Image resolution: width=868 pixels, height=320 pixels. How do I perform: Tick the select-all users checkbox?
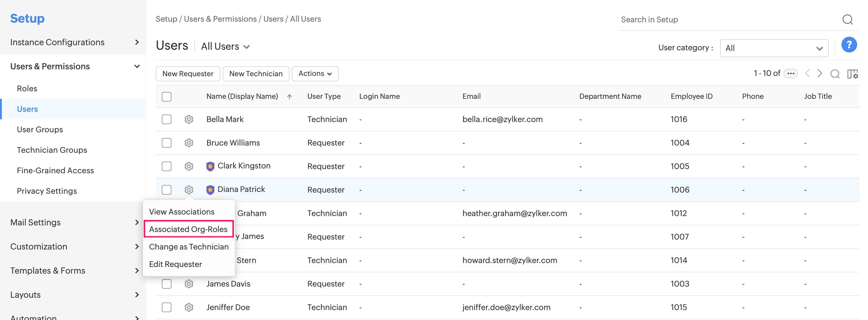point(167,96)
